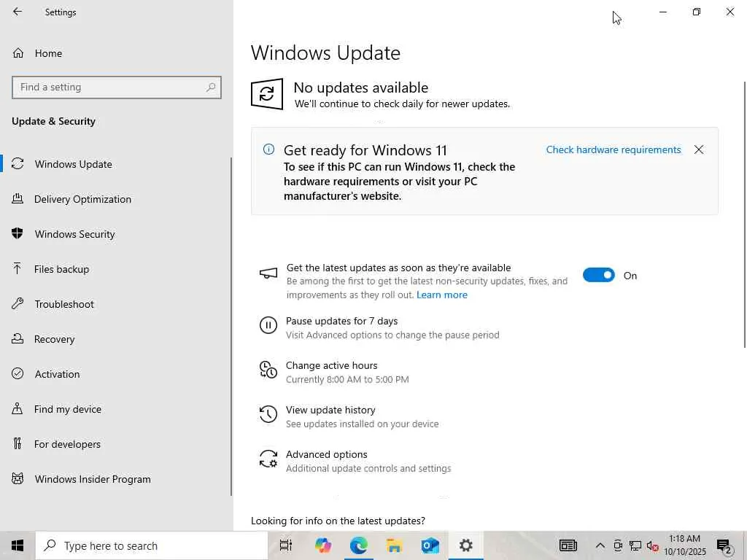747x560 pixels.
Task: Click the Settings gear on taskbar
Action: [466, 545]
